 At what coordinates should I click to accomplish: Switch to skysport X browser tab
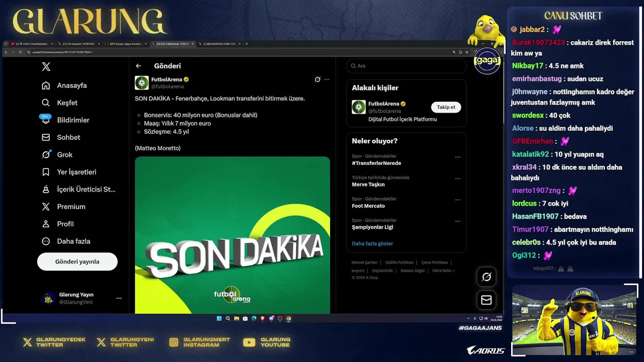click(78, 44)
